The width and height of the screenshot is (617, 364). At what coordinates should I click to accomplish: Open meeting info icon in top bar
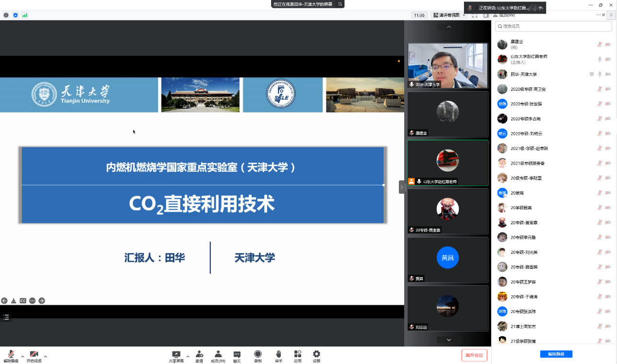tap(6, 15)
